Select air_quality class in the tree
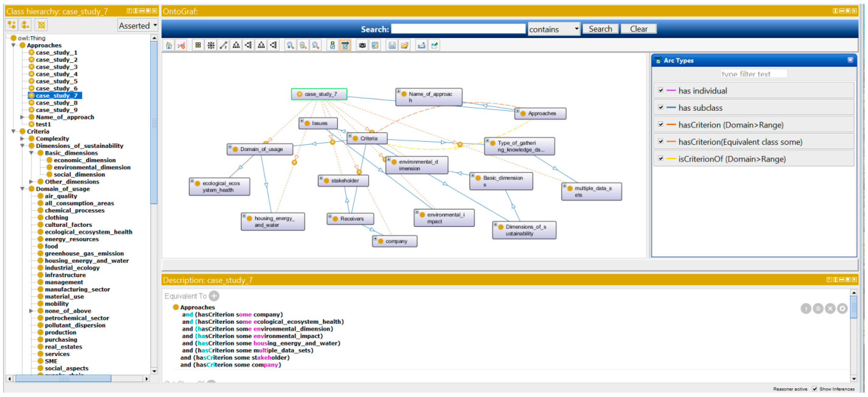Screen dimensions: 868x397 click(x=61, y=196)
